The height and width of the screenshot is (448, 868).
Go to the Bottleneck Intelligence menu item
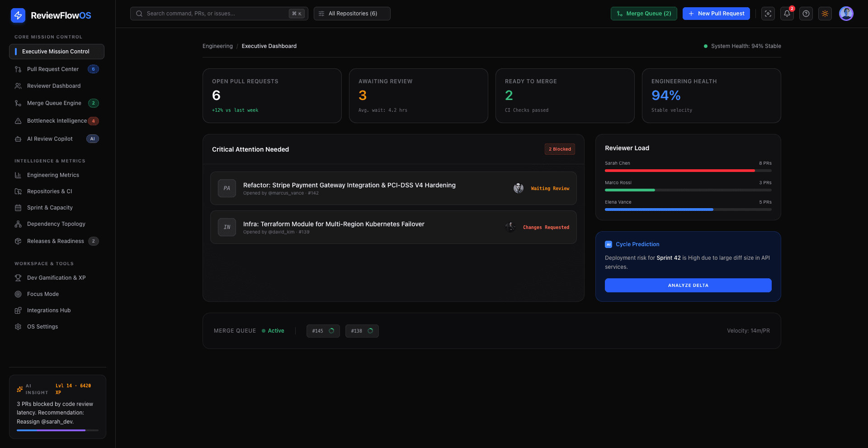[57, 121]
